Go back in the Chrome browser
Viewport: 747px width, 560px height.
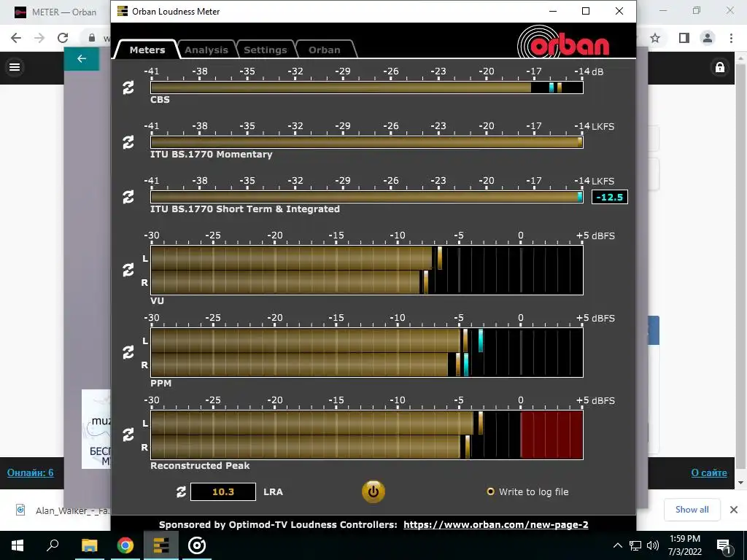pos(16,38)
